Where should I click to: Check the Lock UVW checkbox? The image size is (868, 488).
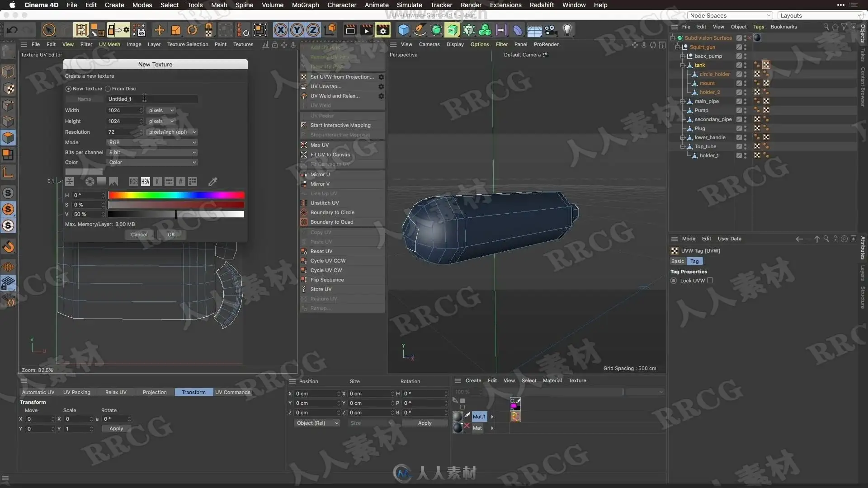(x=710, y=281)
